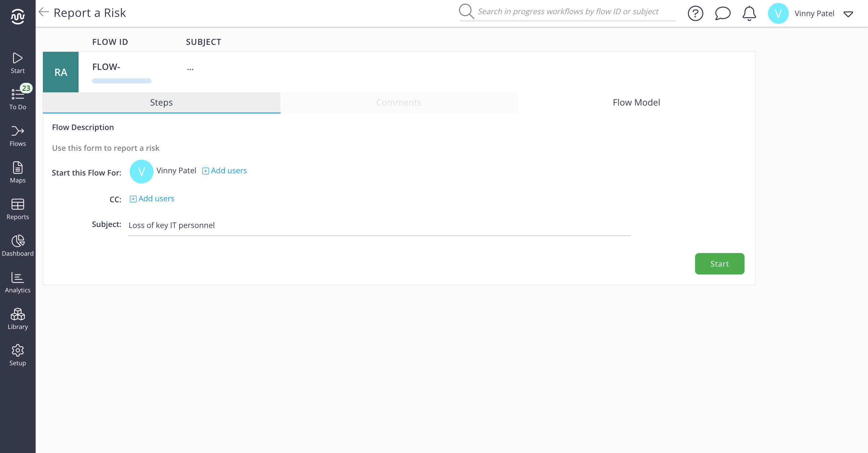Open notifications bell
868x453 pixels.
[x=749, y=14]
